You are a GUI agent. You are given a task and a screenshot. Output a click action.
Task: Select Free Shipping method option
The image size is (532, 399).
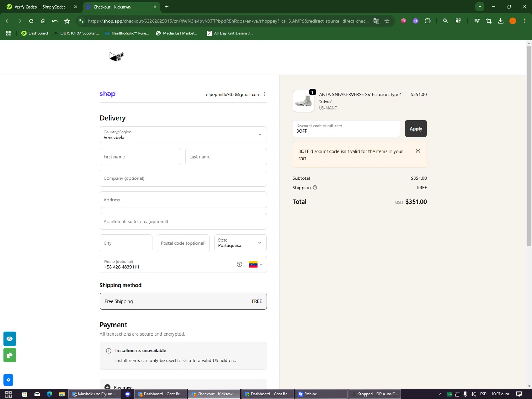click(x=183, y=301)
